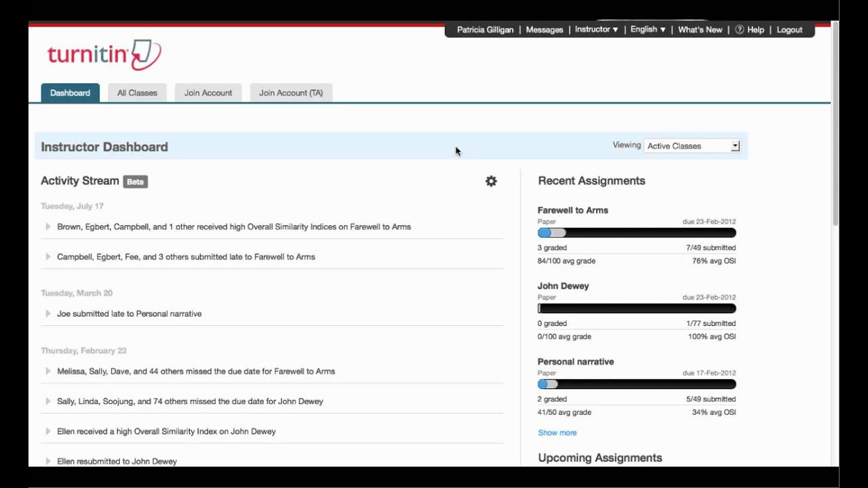Image resolution: width=868 pixels, height=488 pixels.
Task: Click the 'due 17-Feb-2012' text
Action: point(709,373)
